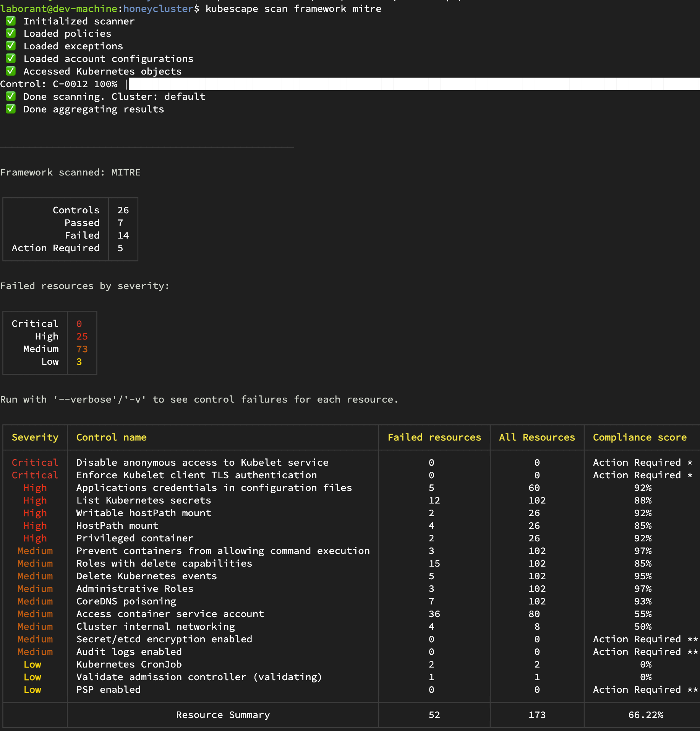The height and width of the screenshot is (731, 700).
Task: Click failed count 15 for Roles with delete capabilities
Action: click(434, 564)
